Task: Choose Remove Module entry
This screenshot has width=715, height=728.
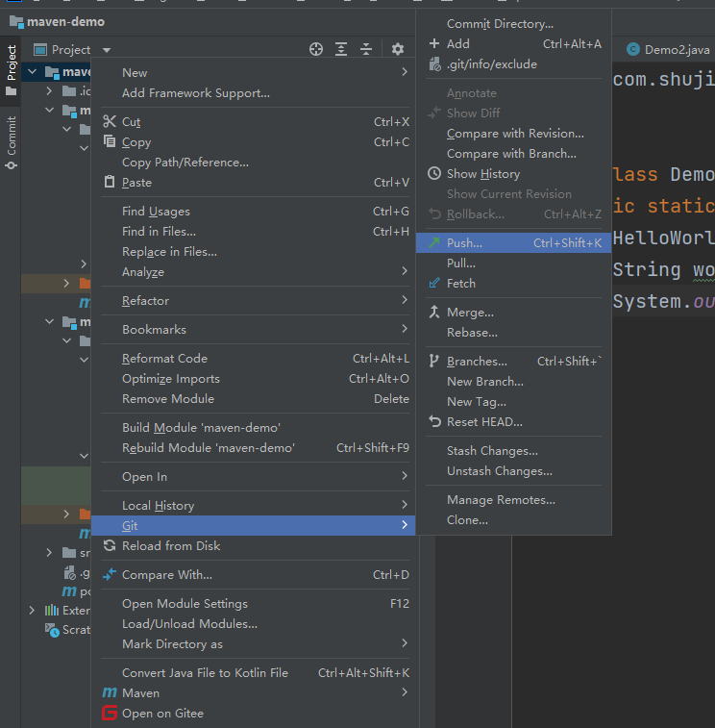Action: (256, 398)
